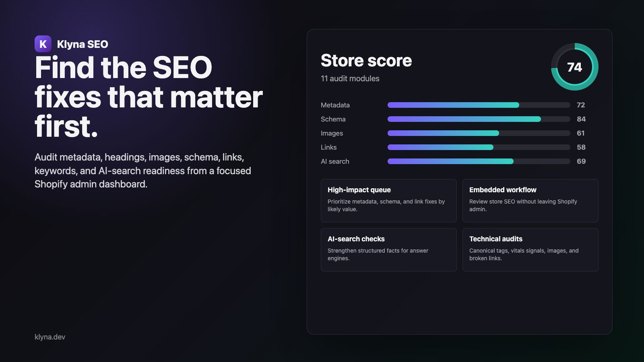Screen dimensions: 644x362
Task: Click the headline Find the SEO fixes that matter first
Action: click(x=149, y=97)
